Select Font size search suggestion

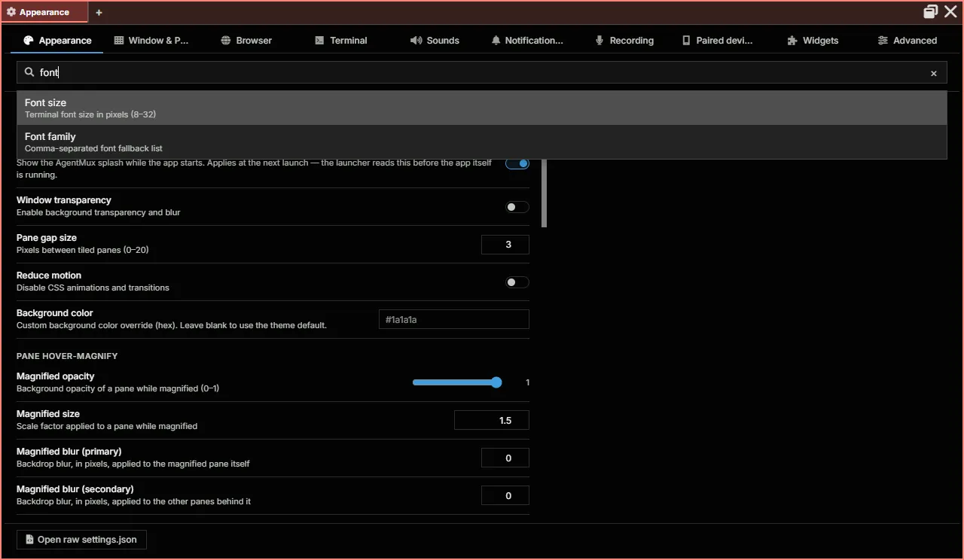coord(482,108)
